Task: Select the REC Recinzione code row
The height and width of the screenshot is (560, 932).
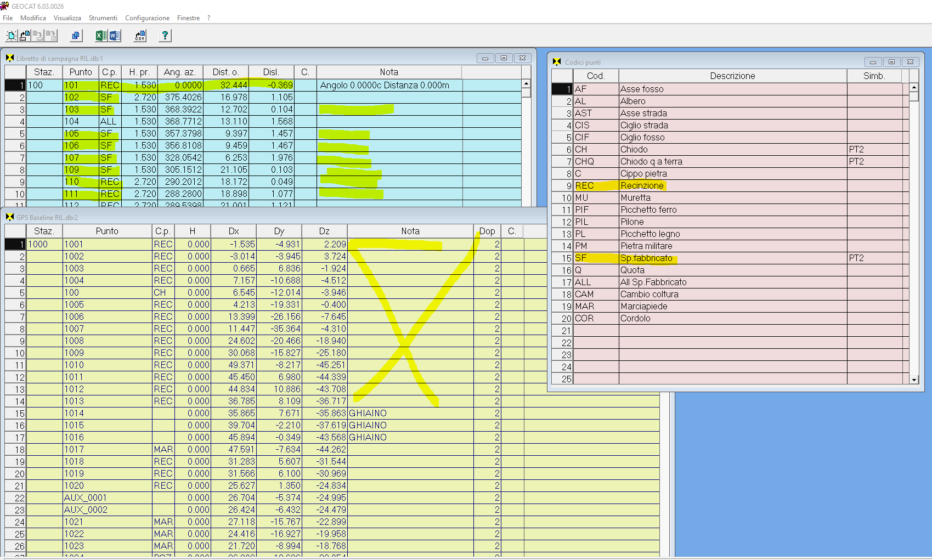Action: 642,186
